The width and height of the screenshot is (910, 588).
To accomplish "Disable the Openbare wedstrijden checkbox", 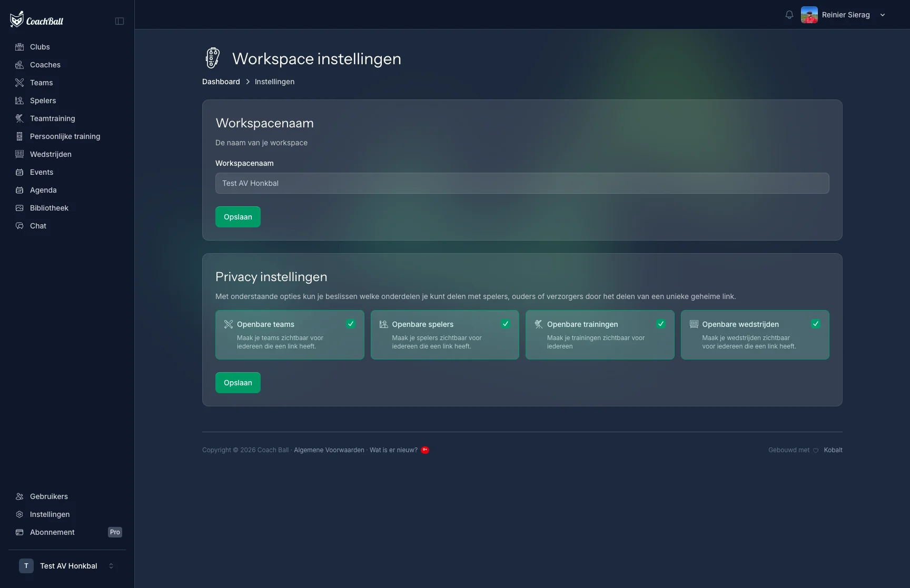I will [816, 324].
